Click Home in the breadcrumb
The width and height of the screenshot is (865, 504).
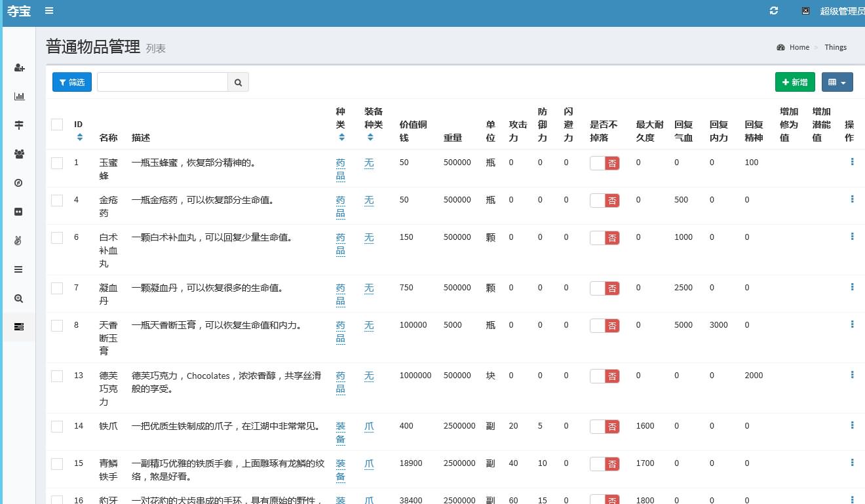pyautogui.click(x=799, y=47)
